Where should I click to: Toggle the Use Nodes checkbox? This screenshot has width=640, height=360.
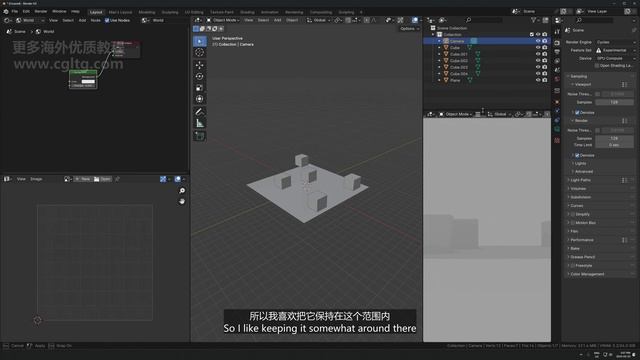pos(107,20)
